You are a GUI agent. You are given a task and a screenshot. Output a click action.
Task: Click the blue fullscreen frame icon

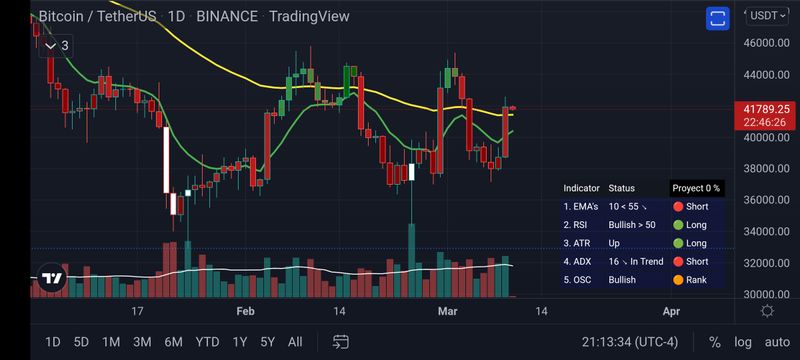(717, 18)
